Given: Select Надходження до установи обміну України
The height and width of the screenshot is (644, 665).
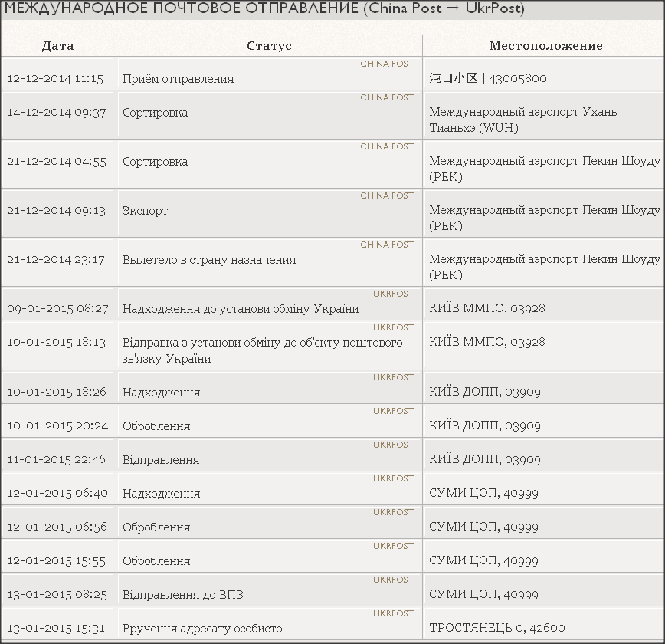Looking at the screenshot, I should (241, 309).
